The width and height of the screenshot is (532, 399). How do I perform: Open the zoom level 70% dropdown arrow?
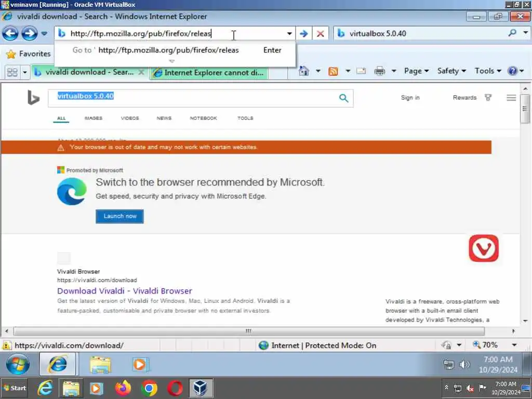tap(514, 345)
